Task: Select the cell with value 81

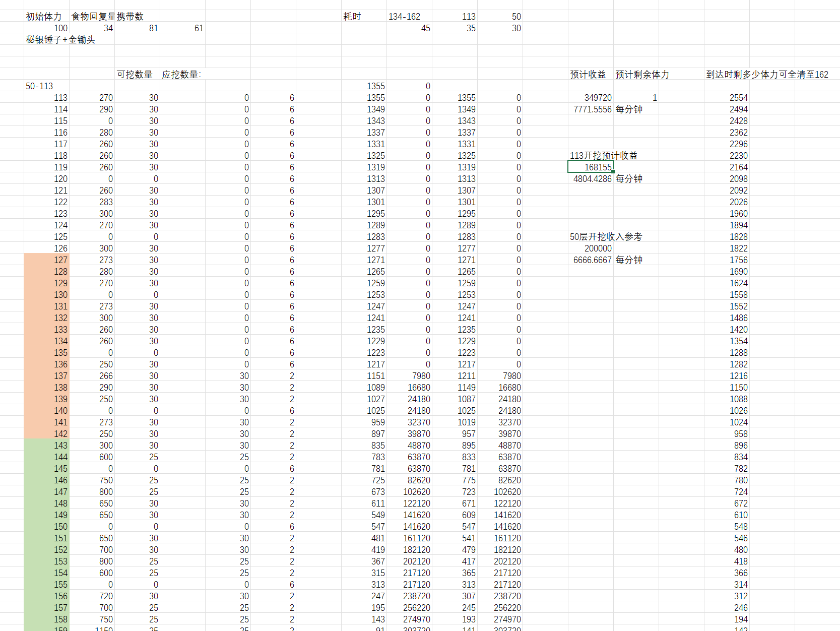Action: coord(137,28)
